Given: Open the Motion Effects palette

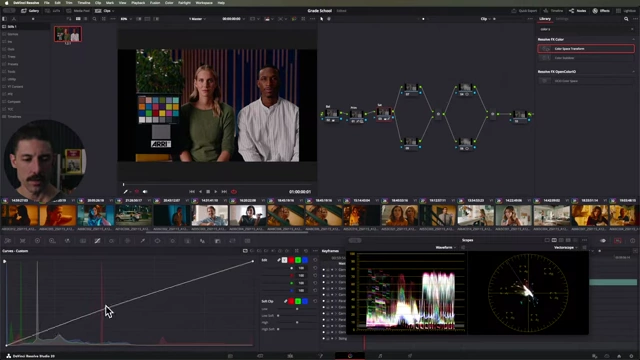Looking at the screenshot, I should click(82, 241).
